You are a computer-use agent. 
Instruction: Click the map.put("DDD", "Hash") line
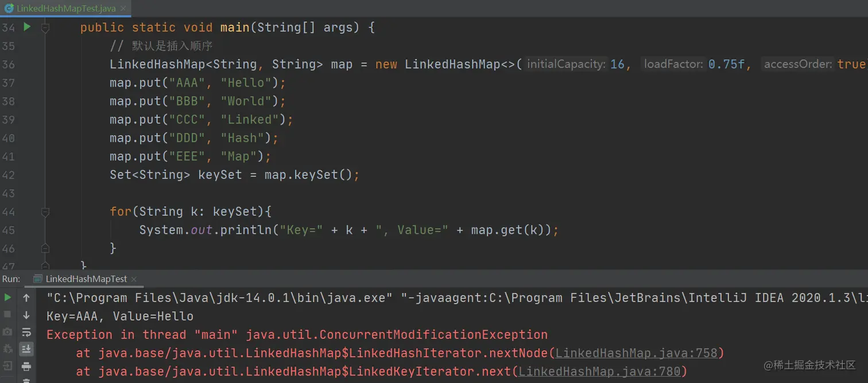(194, 138)
